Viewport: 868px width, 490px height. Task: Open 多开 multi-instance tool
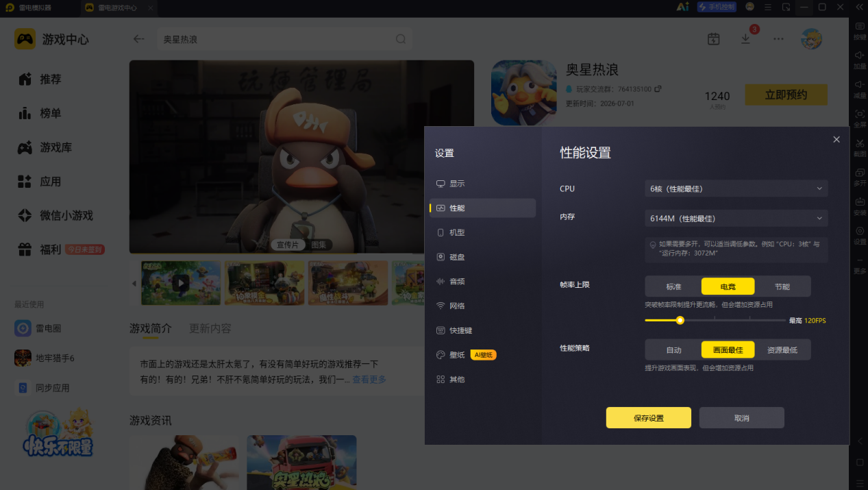pyautogui.click(x=860, y=176)
